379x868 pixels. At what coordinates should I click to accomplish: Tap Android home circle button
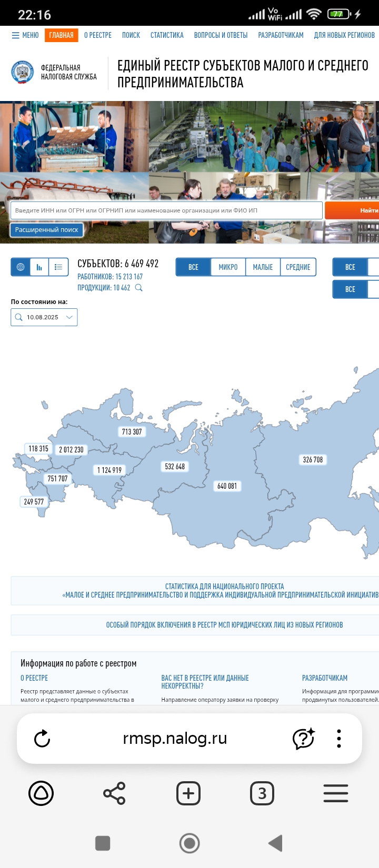point(189,843)
